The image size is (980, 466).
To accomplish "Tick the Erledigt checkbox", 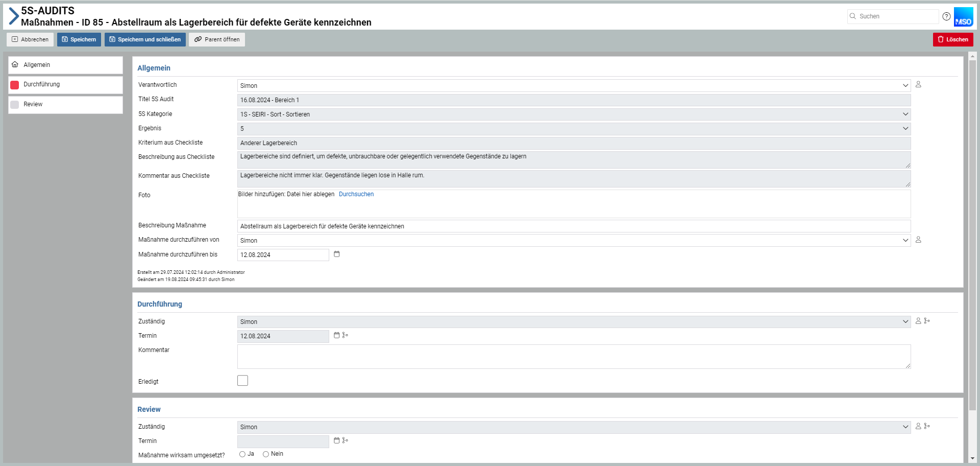I will [x=242, y=381].
